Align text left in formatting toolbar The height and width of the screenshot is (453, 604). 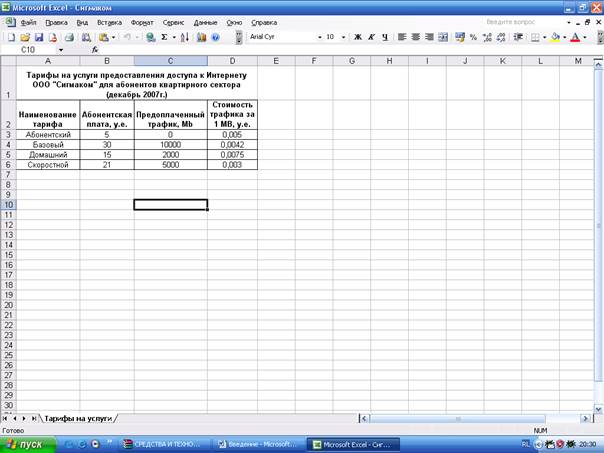pos(402,37)
